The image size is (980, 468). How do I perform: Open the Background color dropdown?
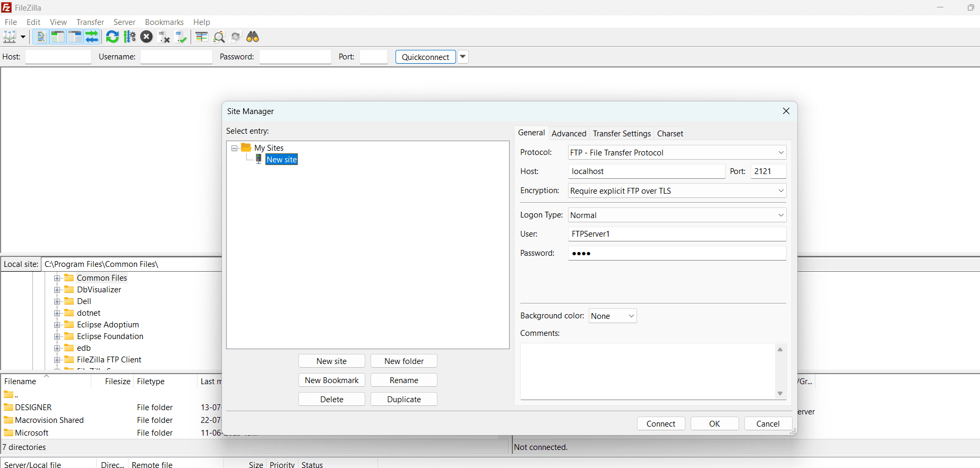point(612,316)
